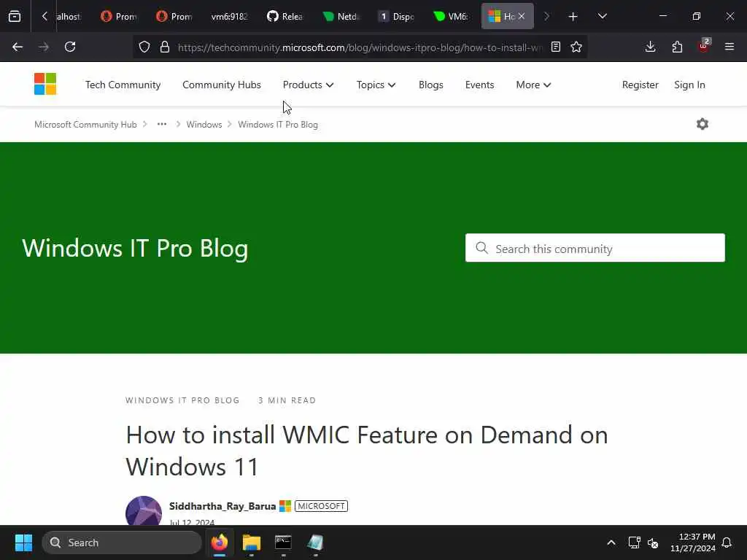This screenshot has width=747, height=560.
Task: Click the Register link
Action: 640,85
